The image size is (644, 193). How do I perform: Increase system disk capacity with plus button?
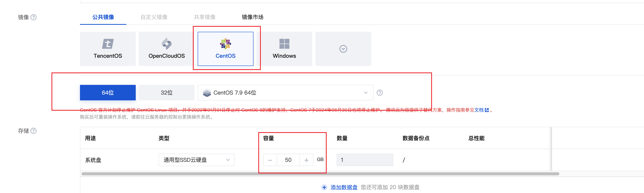click(307, 160)
